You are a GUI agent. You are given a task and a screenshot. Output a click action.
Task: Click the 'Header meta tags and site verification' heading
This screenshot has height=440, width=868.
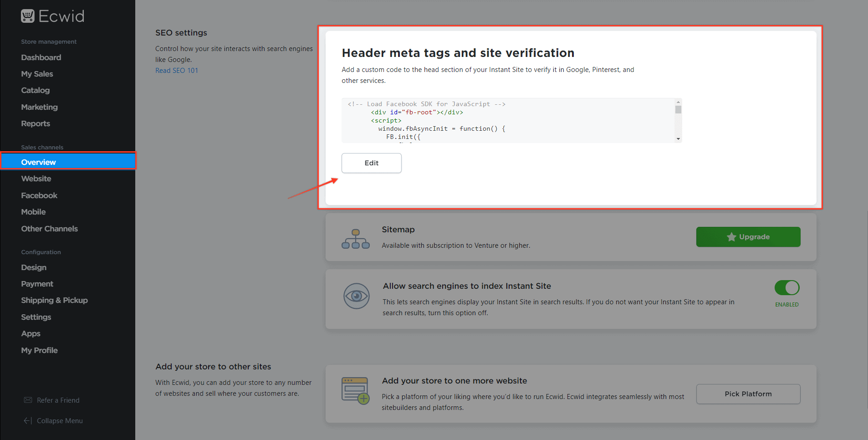[458, 53]
